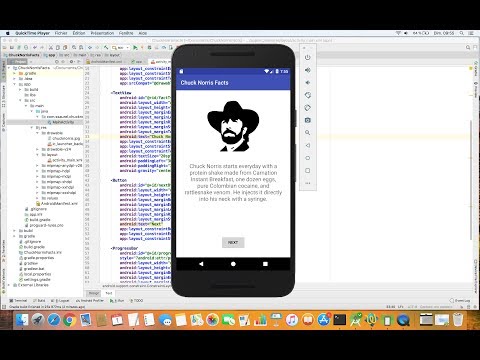This screenshot has width=480, height=360.
Task: Tap the Recents square in phone navigation bar
Action: click(x=265, y=264)
